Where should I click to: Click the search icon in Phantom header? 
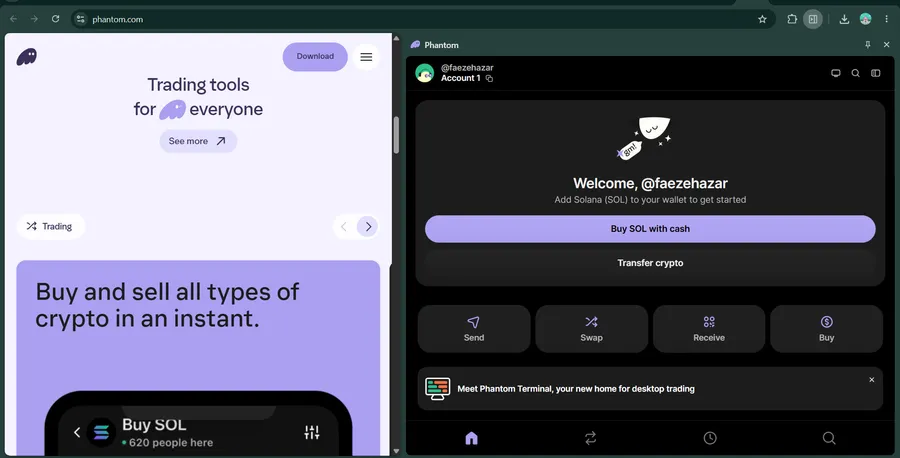(855, 73)
